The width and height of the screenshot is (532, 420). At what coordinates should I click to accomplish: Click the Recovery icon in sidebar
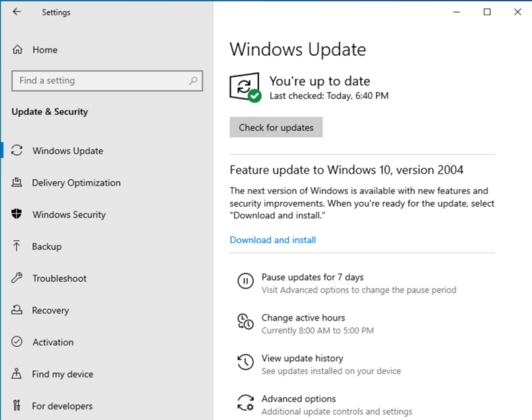tap(17, 310)
